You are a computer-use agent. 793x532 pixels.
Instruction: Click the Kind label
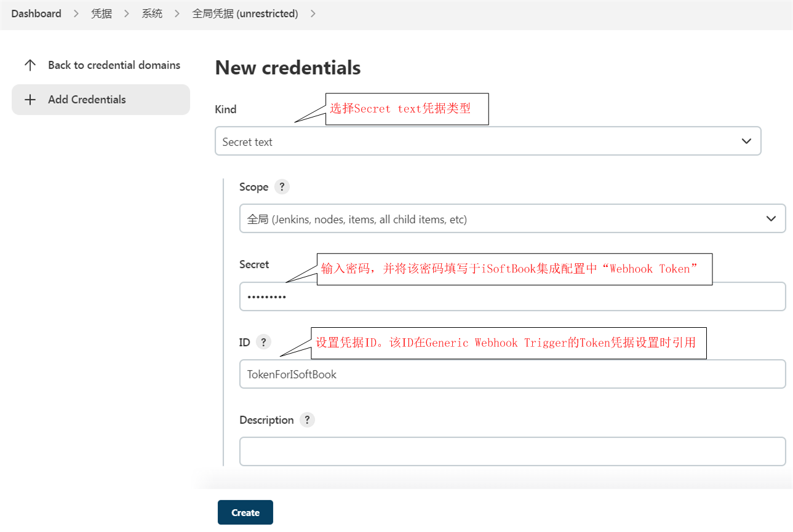226,109
